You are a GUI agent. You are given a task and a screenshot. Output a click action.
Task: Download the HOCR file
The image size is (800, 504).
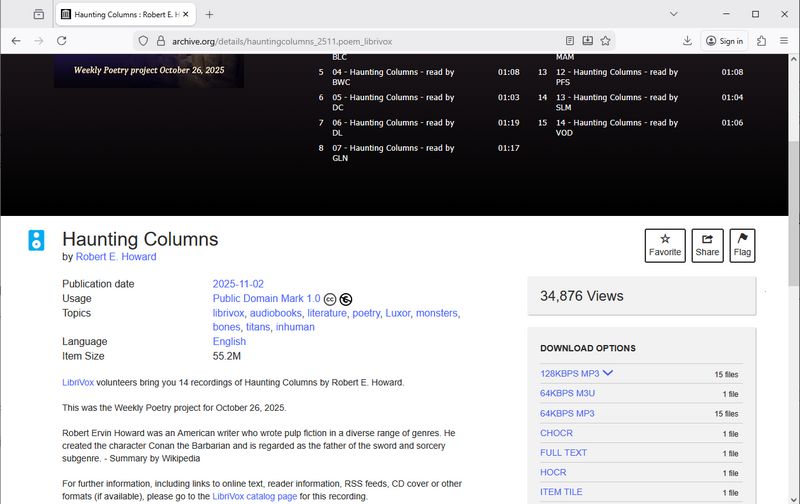[x=553, y=472]
